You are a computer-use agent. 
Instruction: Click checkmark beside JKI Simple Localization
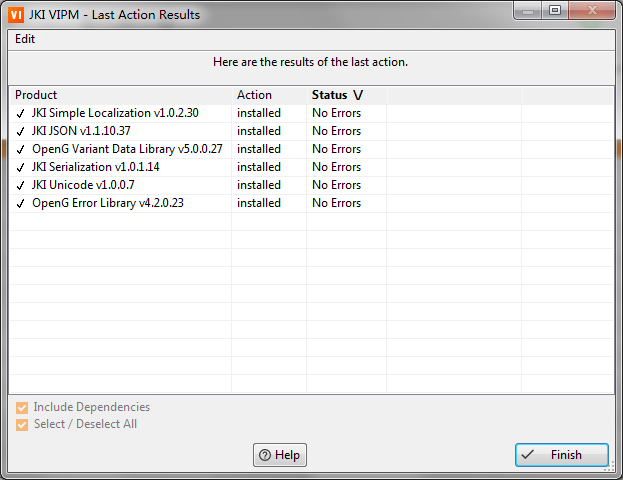[x=21, y=114]
